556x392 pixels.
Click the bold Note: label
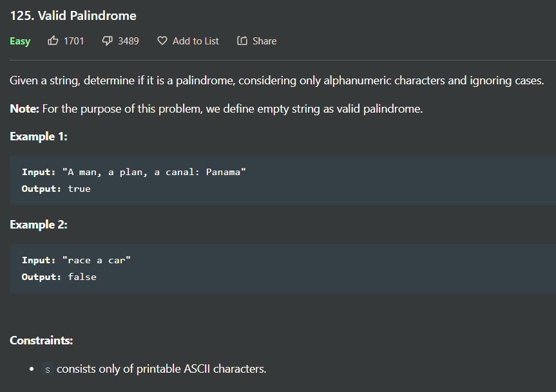(x=24, y=109)
